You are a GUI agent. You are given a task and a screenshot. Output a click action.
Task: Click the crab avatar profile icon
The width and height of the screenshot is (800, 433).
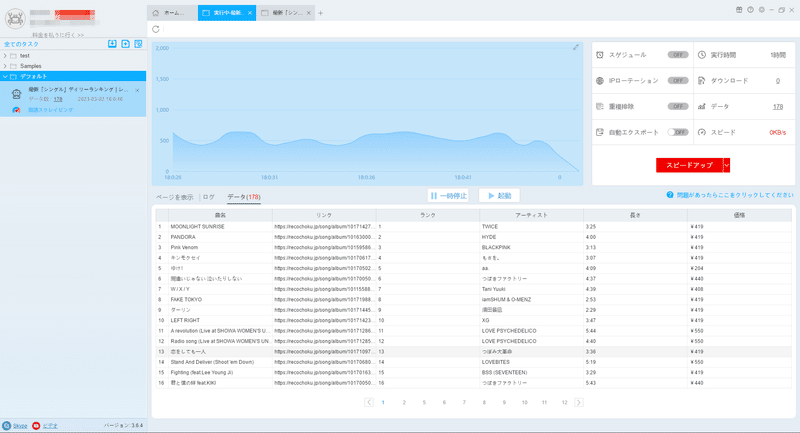15,19
